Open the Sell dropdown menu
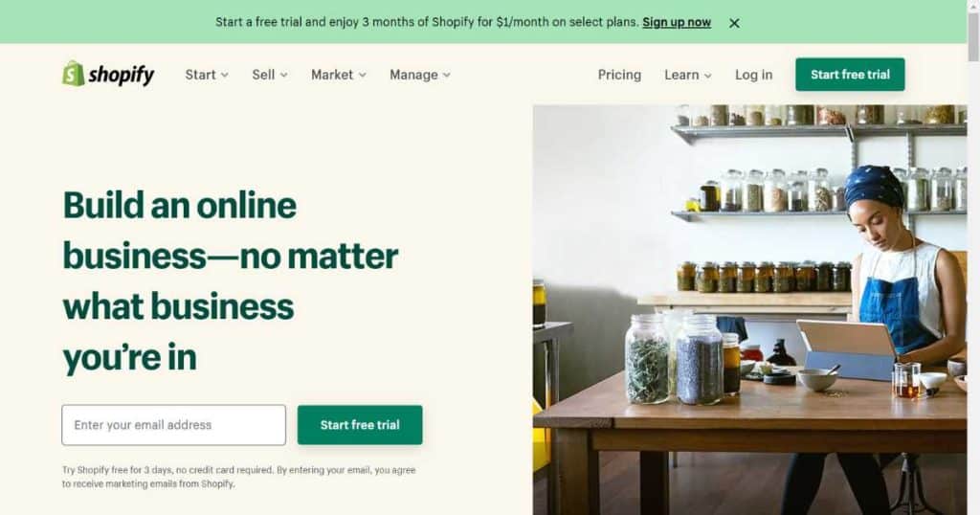 tap(270, 75)
